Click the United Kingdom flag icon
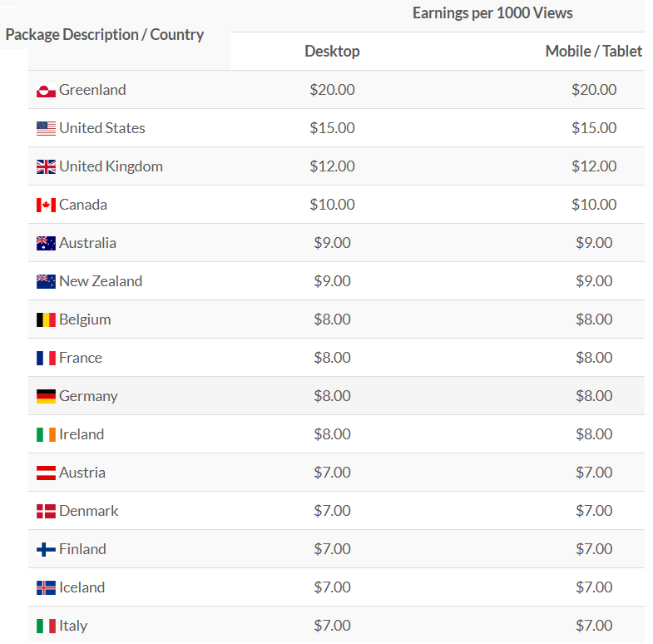 [x=46, y=167]
